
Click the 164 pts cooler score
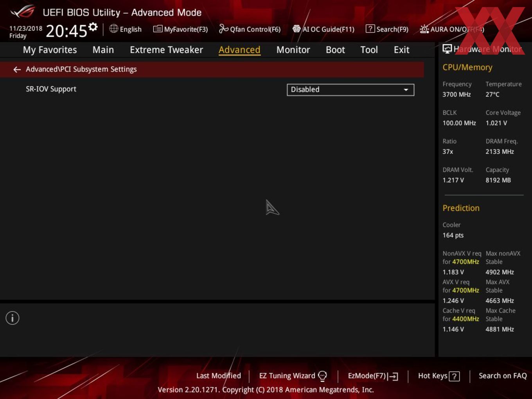pyautogui.click(x=453, y=235)
